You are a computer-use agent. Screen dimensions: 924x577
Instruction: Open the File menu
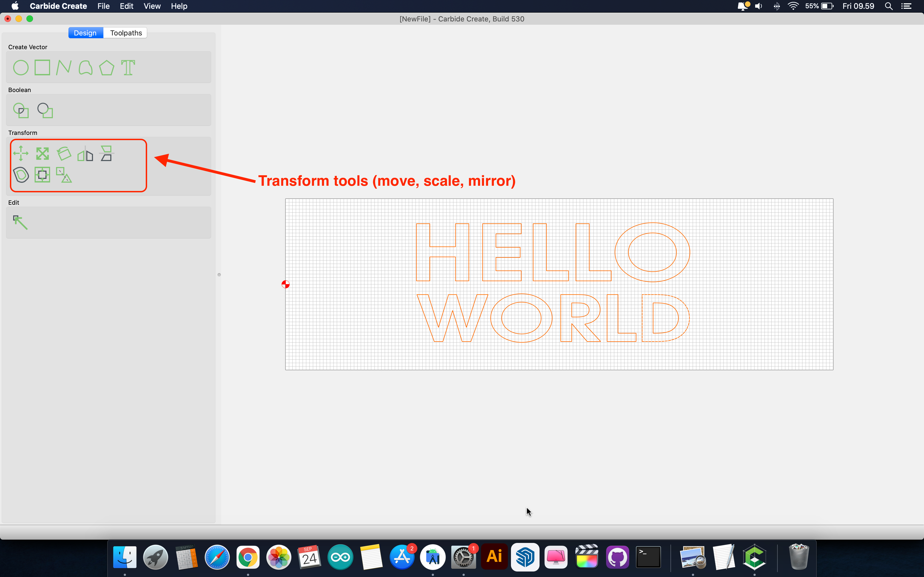[x=103, y=6]
